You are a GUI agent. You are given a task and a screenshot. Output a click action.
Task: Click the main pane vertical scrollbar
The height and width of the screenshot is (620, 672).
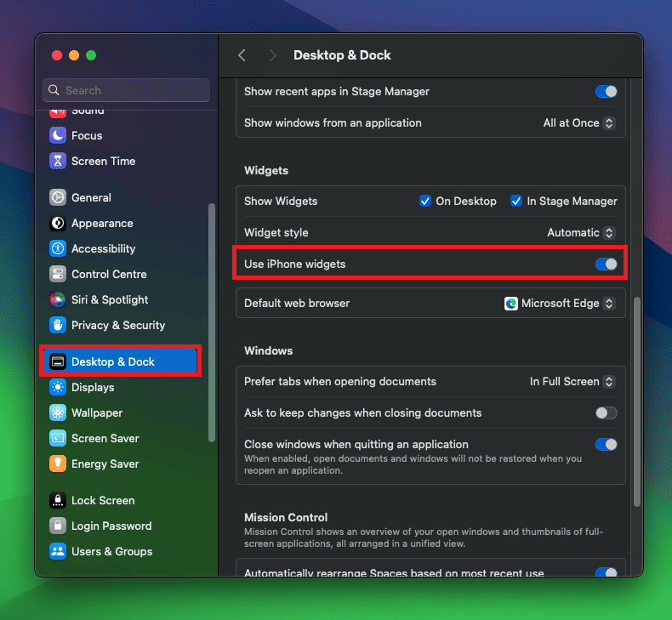pyautogui.click(x=637, y=401)
